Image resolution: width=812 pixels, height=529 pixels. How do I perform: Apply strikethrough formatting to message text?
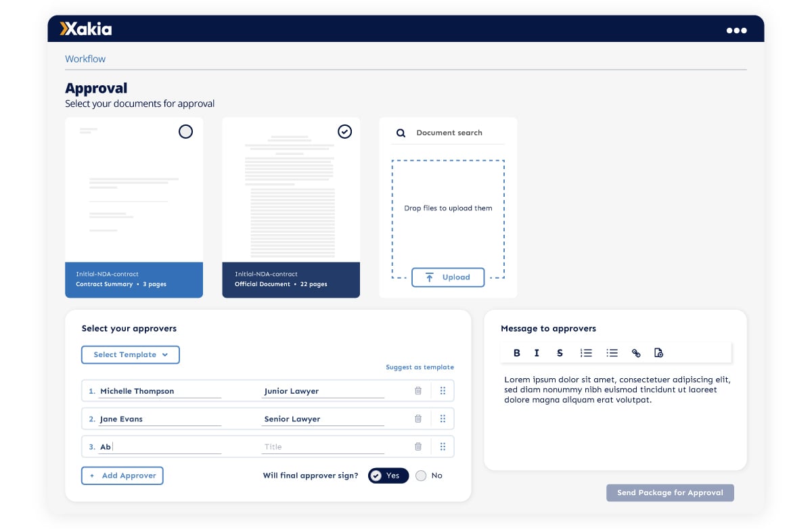tap(559, 352)
